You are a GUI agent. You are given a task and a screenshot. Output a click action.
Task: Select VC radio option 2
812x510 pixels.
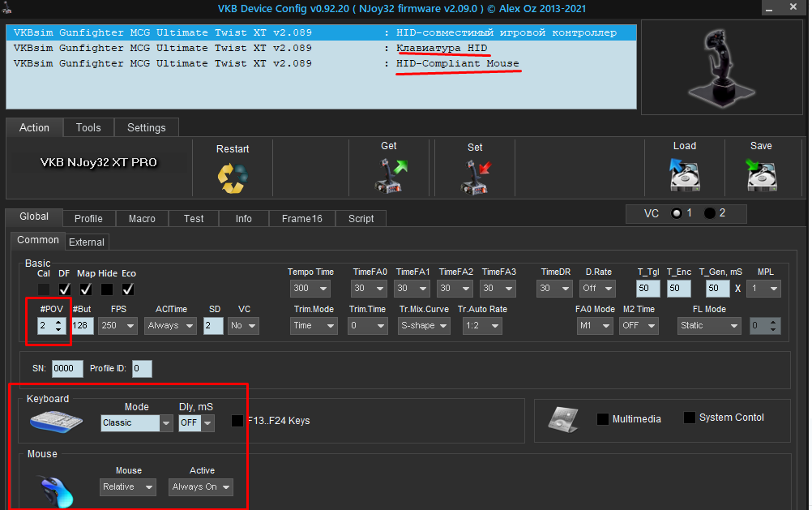click(710, 213)
